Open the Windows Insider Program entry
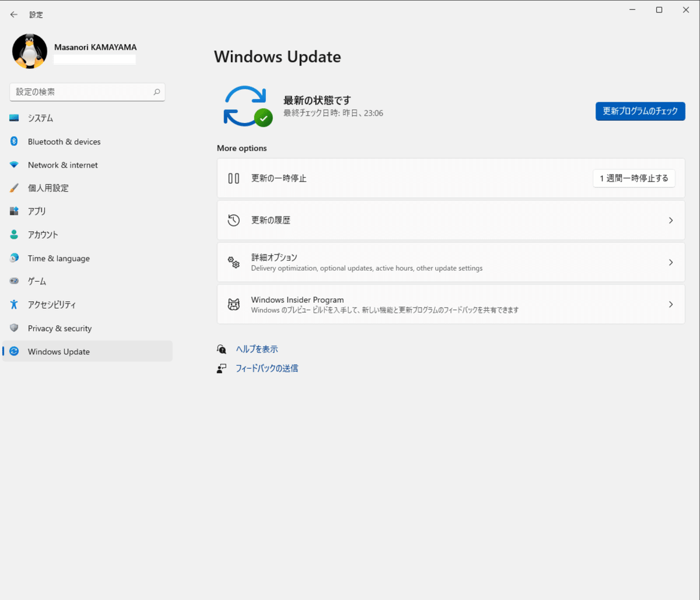This screenshot has height=600, width=700. [x=451, y=304]
